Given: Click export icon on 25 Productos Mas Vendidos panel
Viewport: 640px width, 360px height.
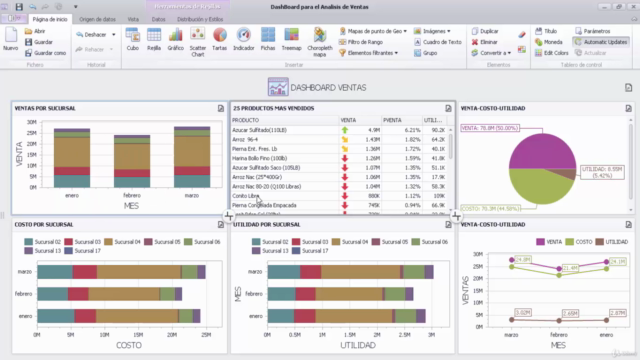Looking at the screenshot, I should coord(448,108).
